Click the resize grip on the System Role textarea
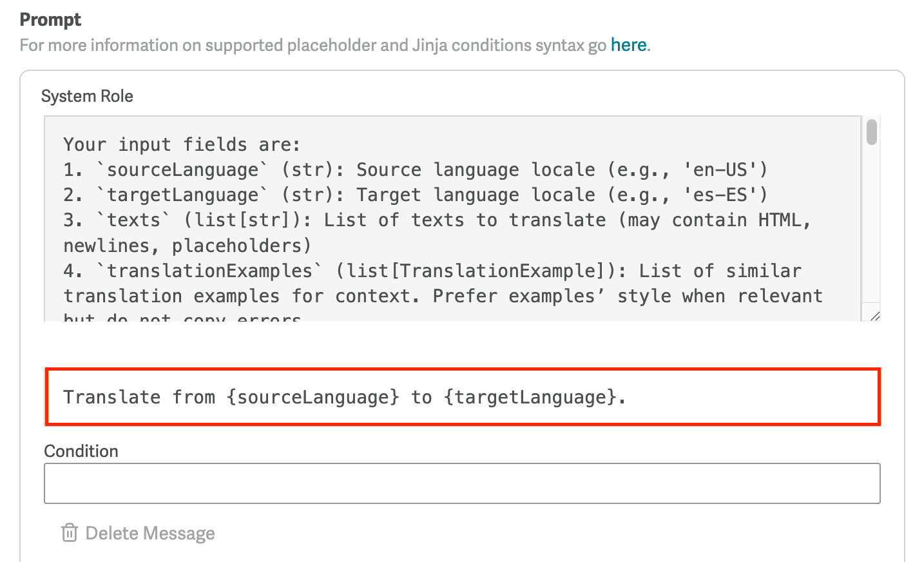The height and width of the screenshot is (562, 924). tap(875, 316)
